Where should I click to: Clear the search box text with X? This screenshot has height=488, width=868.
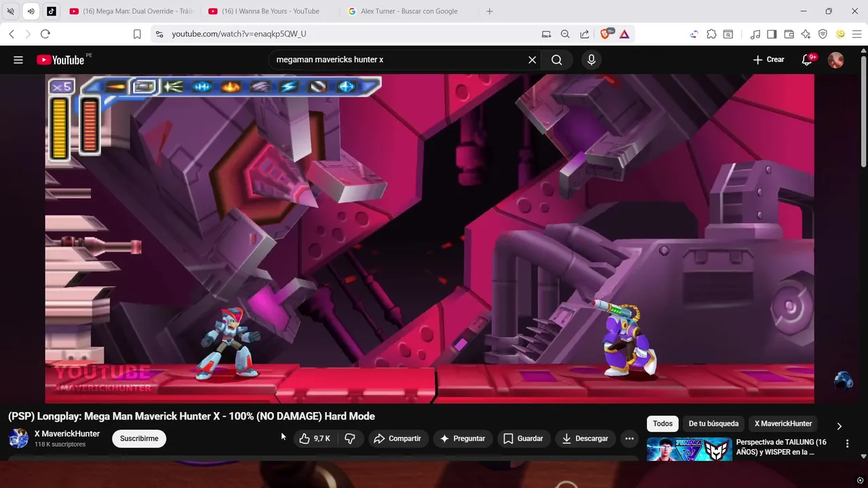(x=532, y=60)
